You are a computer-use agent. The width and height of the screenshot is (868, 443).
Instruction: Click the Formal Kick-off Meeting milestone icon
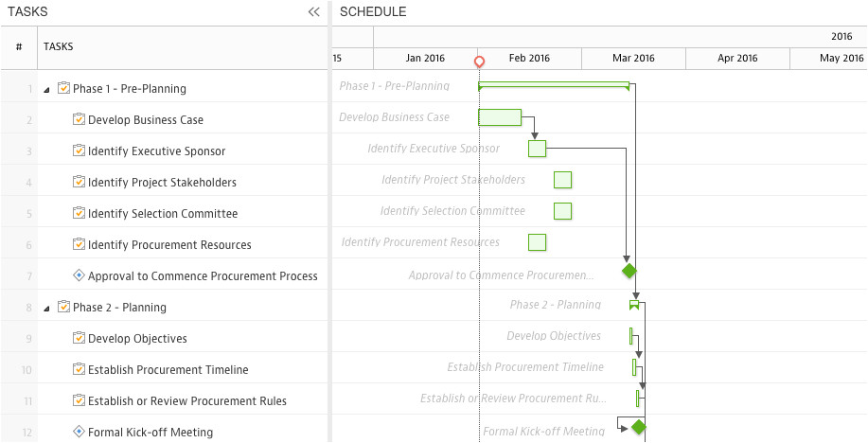click(x=80, y=432)
